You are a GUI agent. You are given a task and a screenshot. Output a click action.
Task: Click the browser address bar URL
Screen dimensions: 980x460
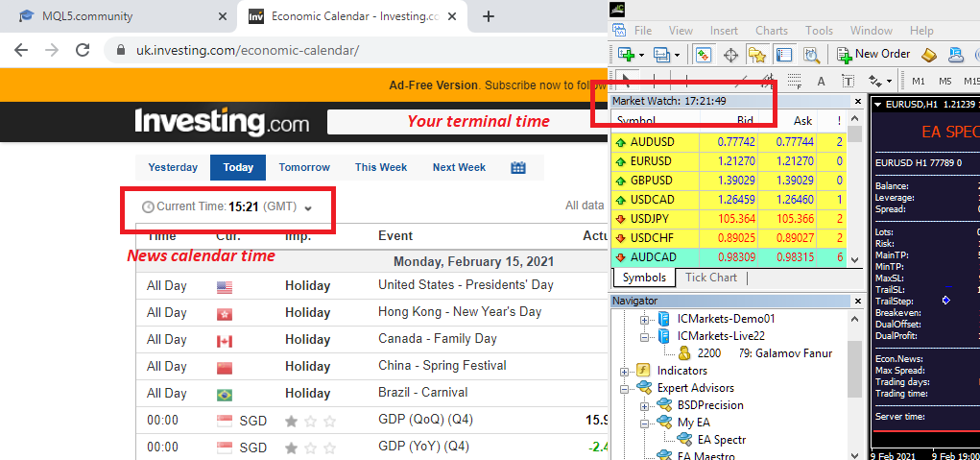(x=248, y=51)
